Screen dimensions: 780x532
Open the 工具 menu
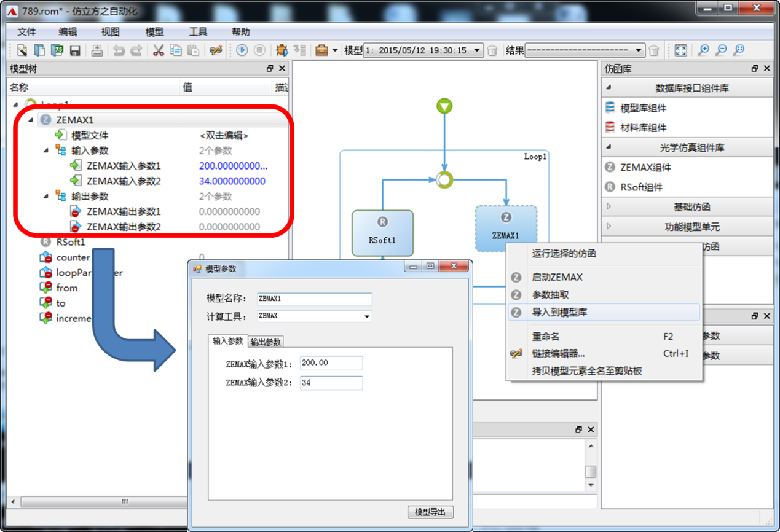pyautogui.click(x=198, y=32)
